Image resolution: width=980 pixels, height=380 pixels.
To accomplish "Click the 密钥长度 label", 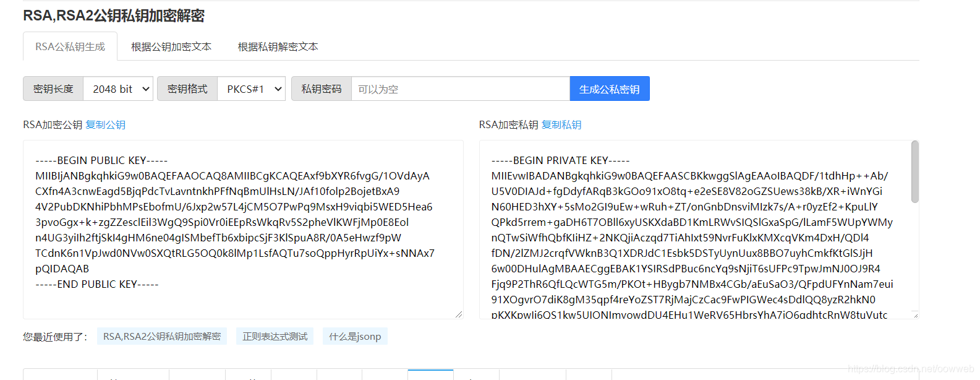I will (x=53, y=89).
